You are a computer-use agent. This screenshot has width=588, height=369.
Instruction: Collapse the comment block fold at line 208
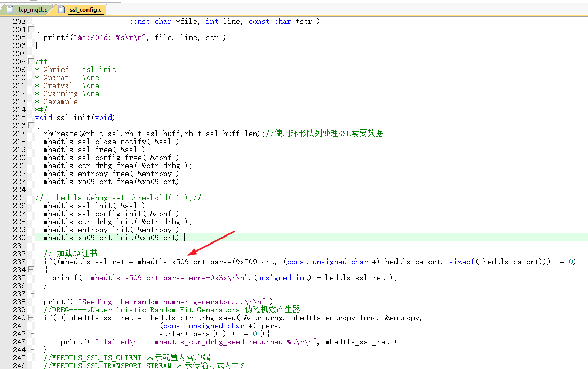(x=31, y=61)
